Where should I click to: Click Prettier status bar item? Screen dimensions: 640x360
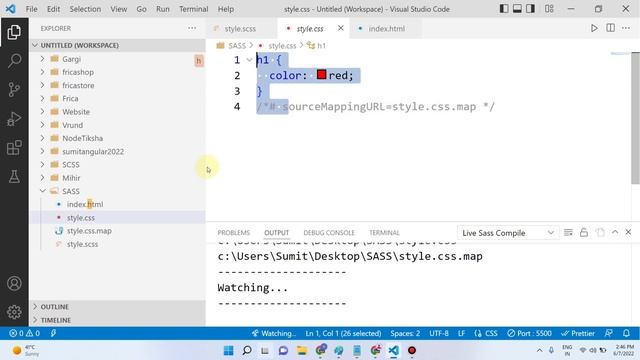pos(578,333)
